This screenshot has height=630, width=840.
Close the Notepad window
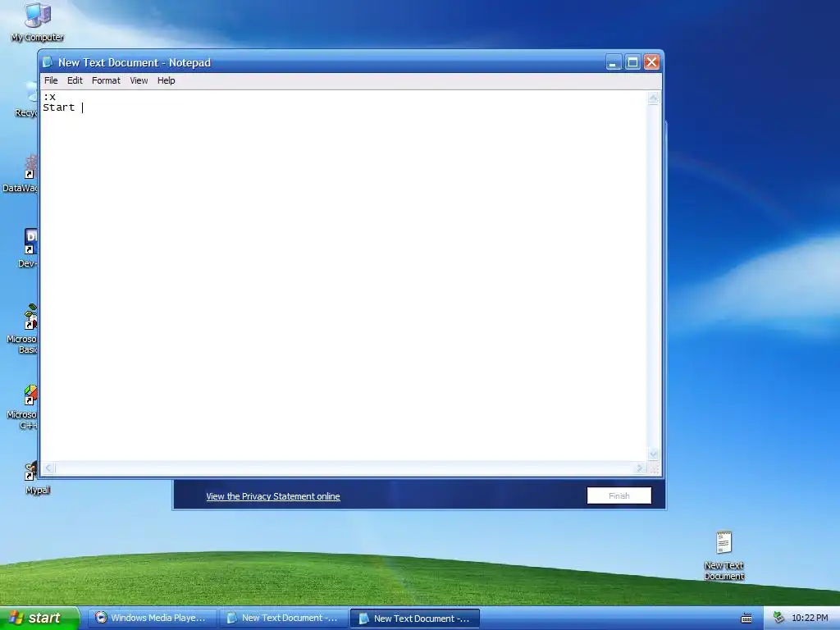[651, 62]
